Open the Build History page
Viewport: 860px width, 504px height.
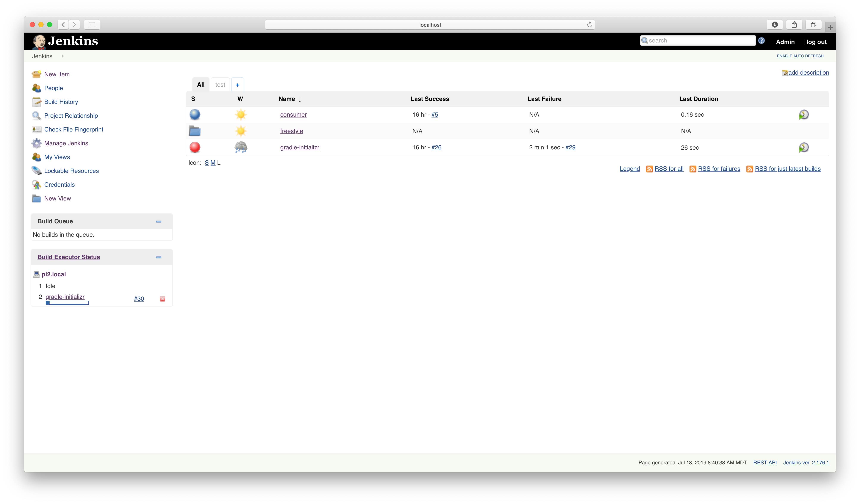61,102
